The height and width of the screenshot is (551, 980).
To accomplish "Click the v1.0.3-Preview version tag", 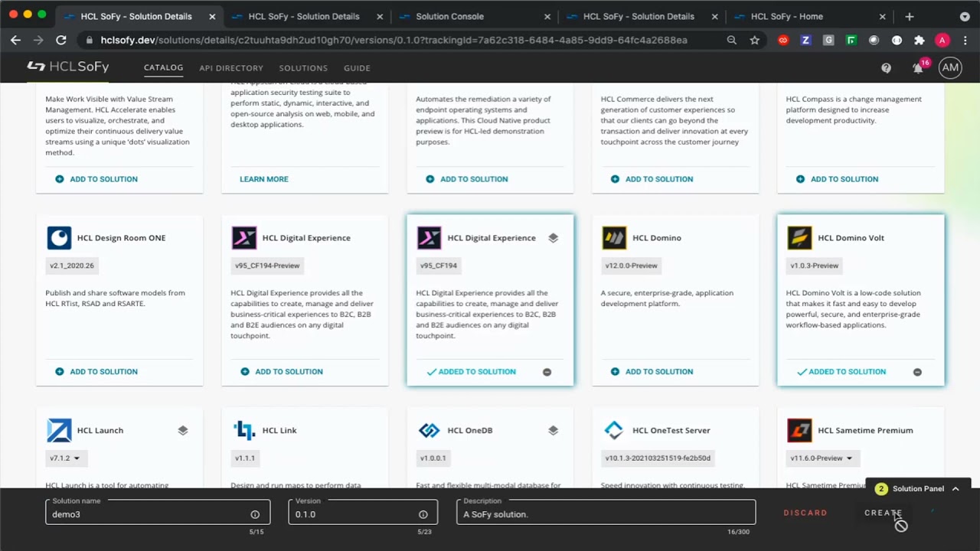I will tap(815, 266).
